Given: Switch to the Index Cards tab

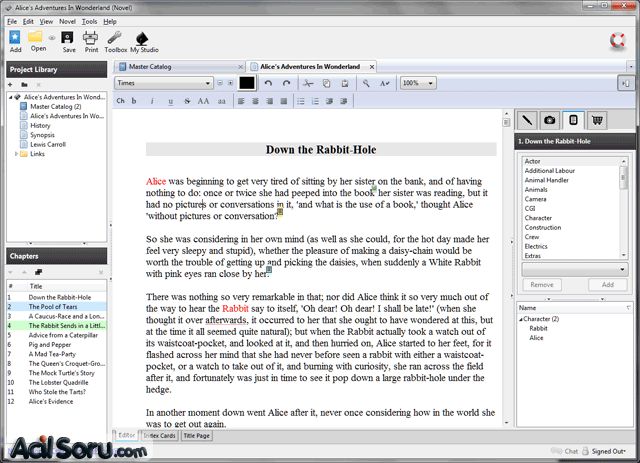Looking at the screenshot, I should [159, 436].
